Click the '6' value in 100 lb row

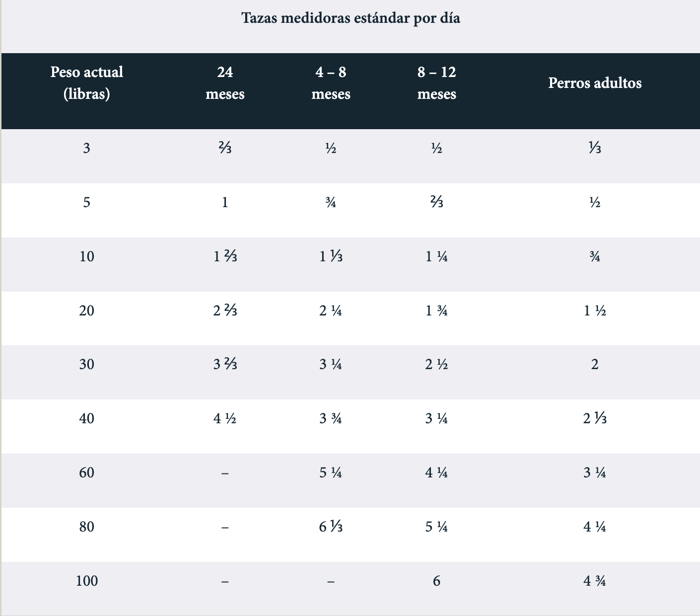point(436,581)
